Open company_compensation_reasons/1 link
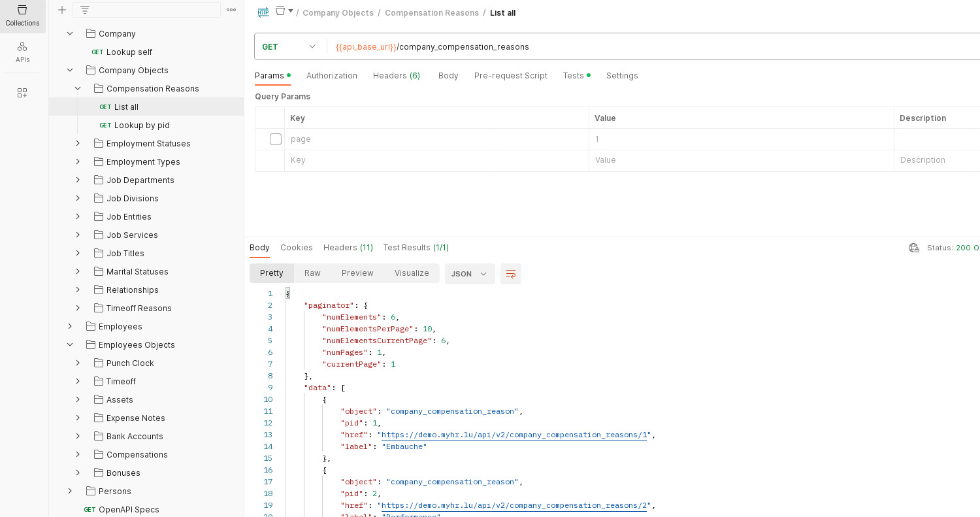Viewport: 980px width, 517px height. tap(514, 435)
